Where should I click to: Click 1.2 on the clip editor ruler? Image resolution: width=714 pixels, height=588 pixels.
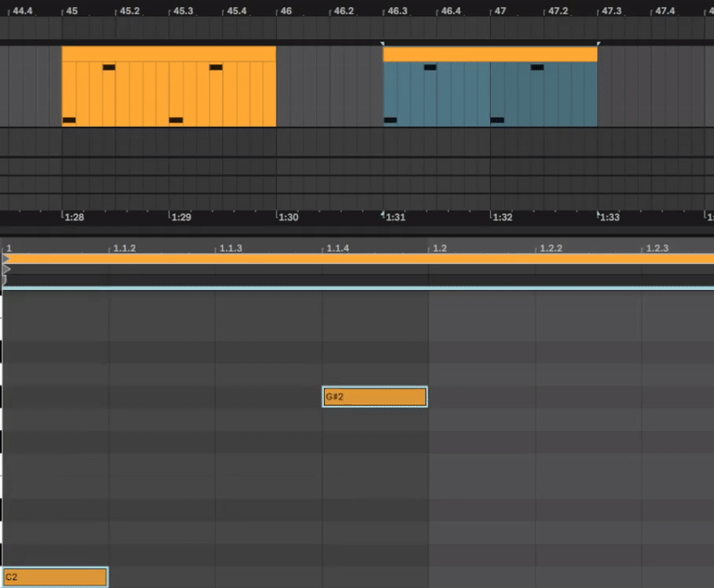tap(440, 248)
